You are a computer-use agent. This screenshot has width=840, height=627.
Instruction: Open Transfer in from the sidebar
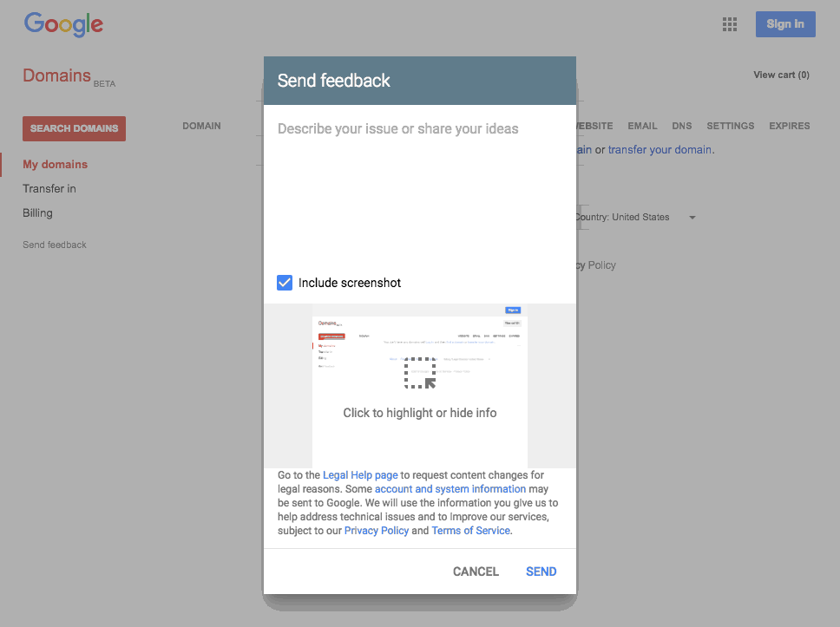49,188
